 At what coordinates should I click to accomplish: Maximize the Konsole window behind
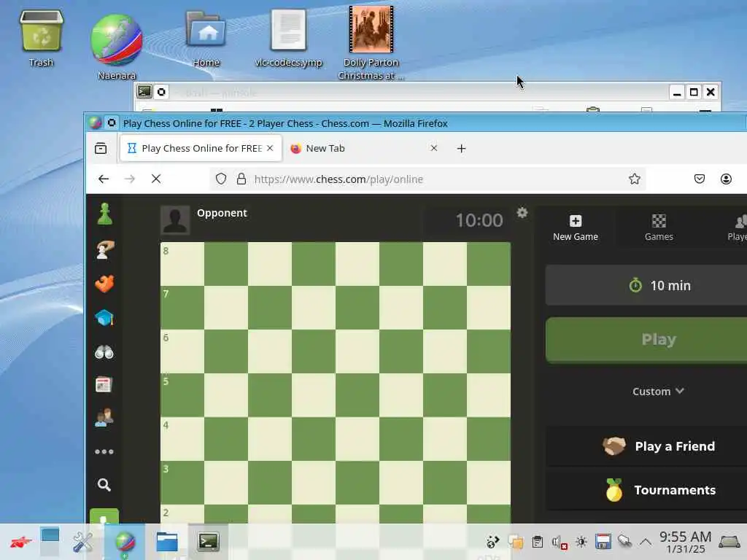click(694, 92)
